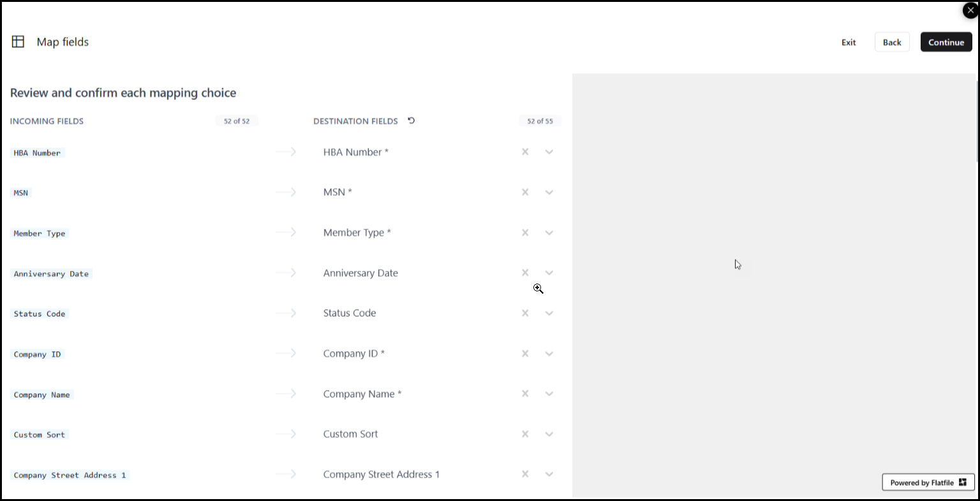Select the Anniversary Date destination field
This screenshot has height=501, width=980.
pyautogui.click(x=360, y=273)
